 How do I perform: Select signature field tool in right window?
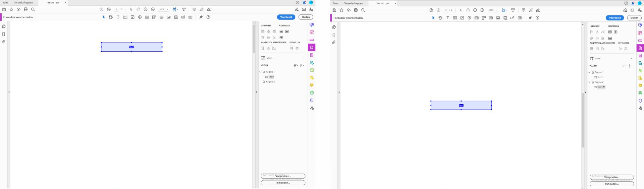click(513, 18)
